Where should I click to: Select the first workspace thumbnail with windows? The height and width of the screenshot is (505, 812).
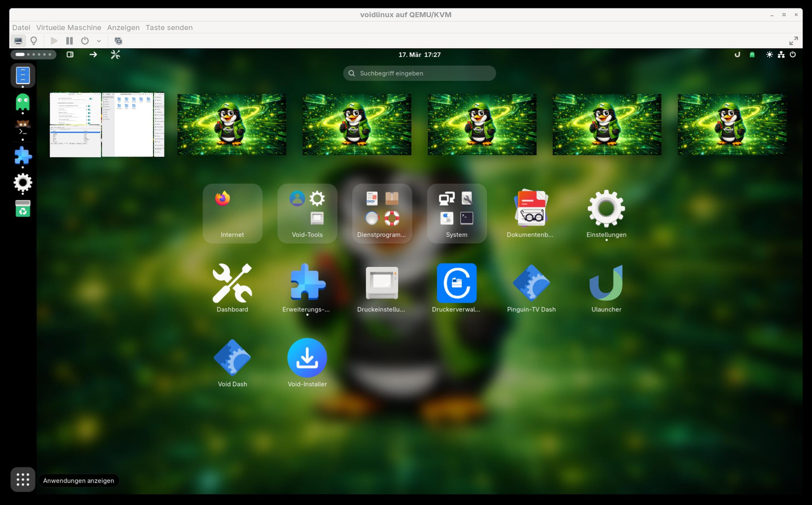[x=107, y=125]
